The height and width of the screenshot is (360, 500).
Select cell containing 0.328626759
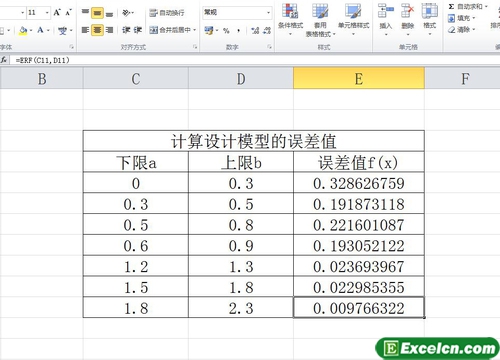(359, 183)
